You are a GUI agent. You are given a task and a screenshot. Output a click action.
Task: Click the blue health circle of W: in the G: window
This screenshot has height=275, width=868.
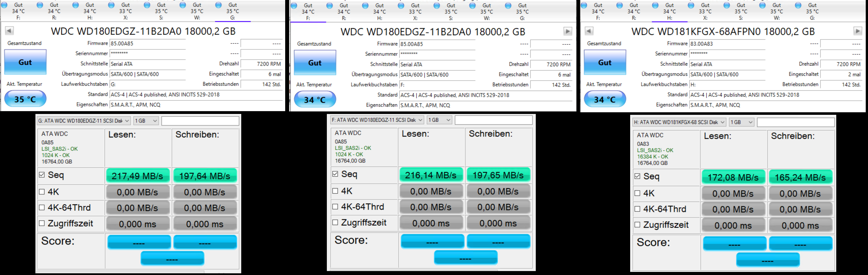click(x=183, y=5)
